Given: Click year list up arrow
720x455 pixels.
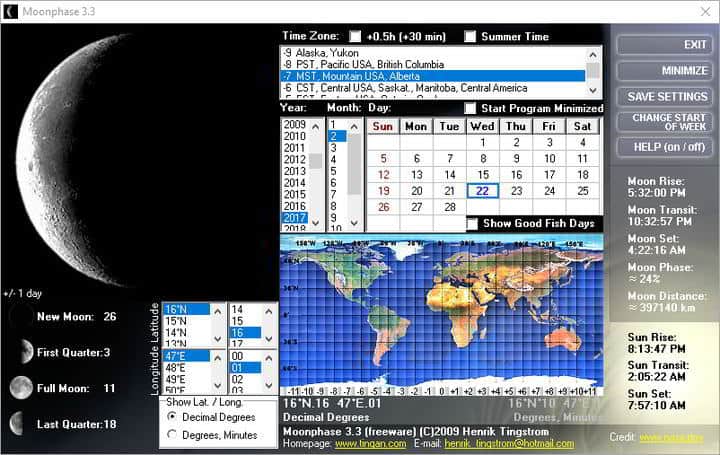Looking at the screenshot, I should click(x=315, y=126).
